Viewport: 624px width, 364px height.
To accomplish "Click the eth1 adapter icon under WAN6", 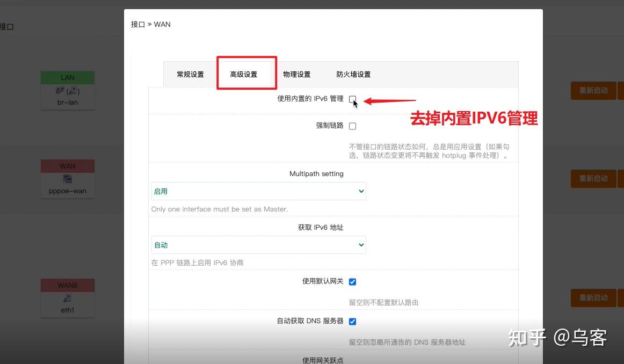I will tap(67, 298).
